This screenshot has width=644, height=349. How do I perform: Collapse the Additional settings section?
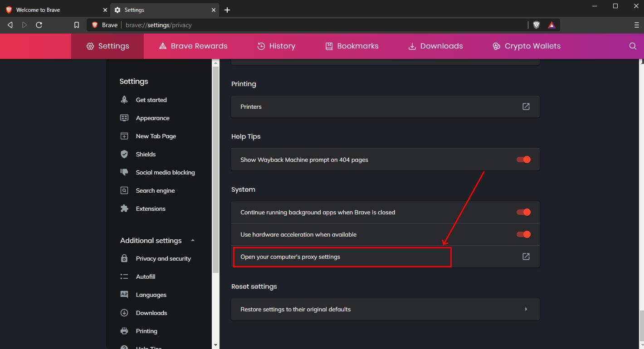pos(193,240)
